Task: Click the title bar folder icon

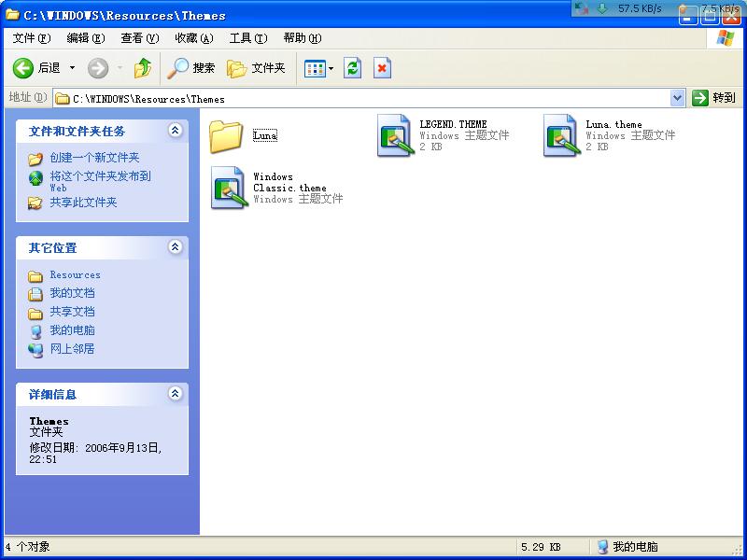Action: coord(12,15)
